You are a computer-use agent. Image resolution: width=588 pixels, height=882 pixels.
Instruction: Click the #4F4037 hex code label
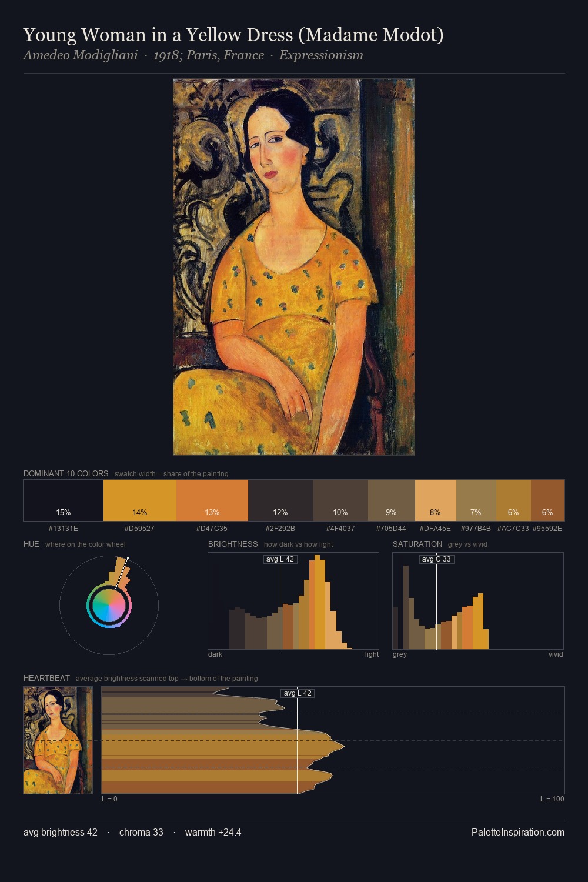click(340, 528)
